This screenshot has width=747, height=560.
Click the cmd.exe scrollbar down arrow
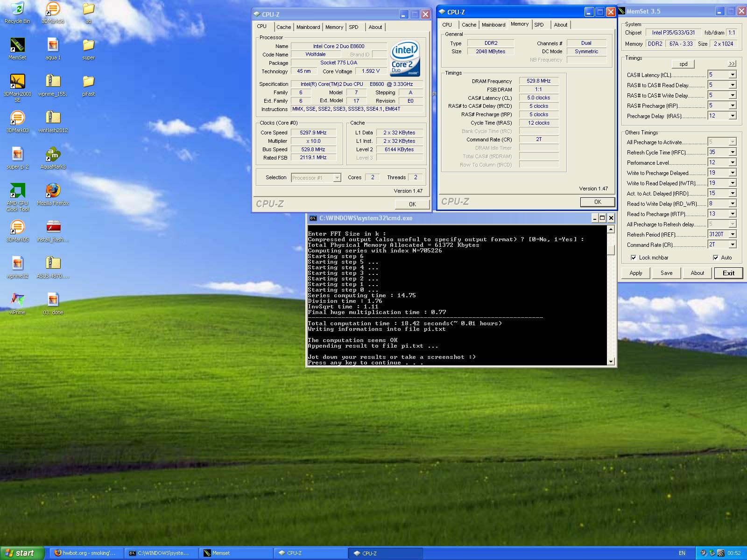point(611,362)
